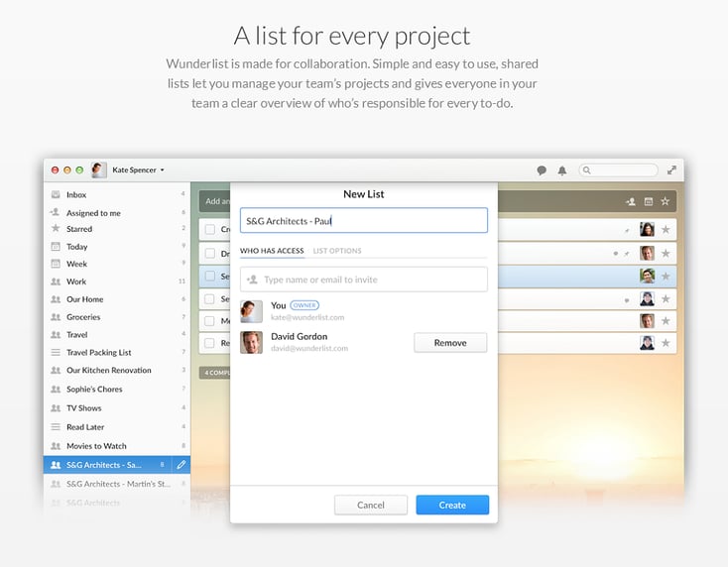
Task: Open the Today smart list
Action: click(x=117, y=247)
